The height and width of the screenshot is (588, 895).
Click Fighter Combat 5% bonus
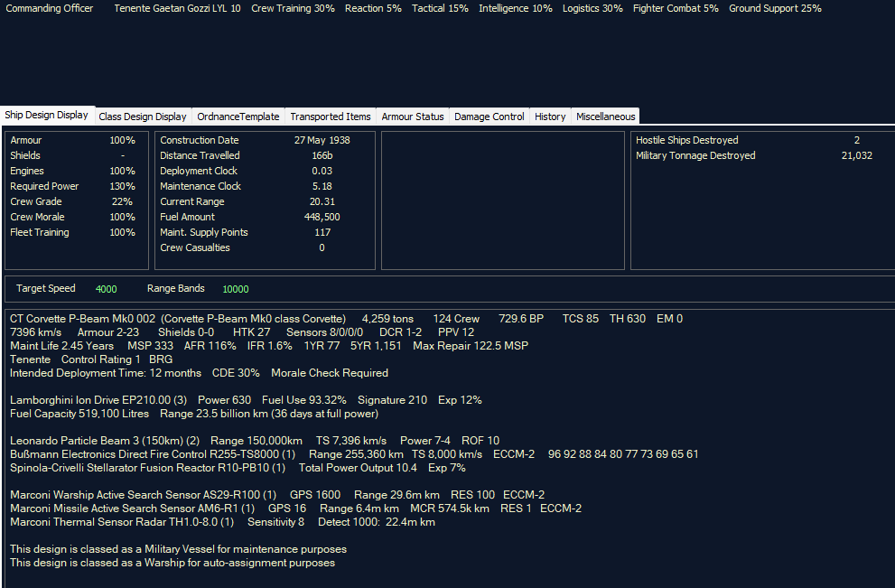point(676,8)
